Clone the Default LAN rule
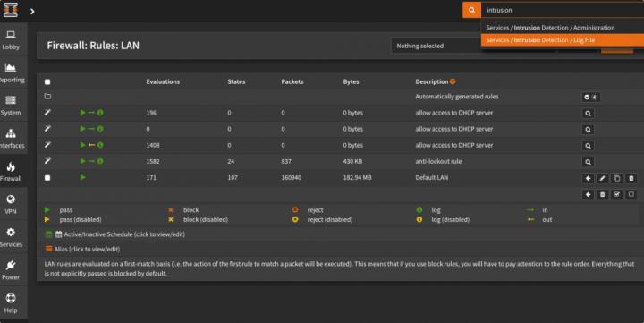The image size is (644, 323). click(x=616, y=178)
